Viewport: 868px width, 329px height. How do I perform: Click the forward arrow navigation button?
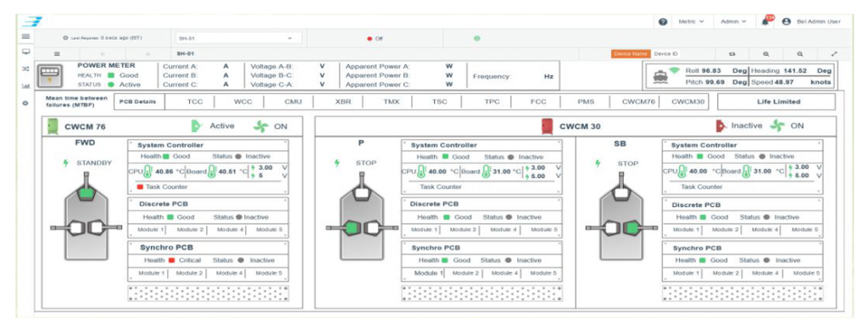[x=147, y=53]
